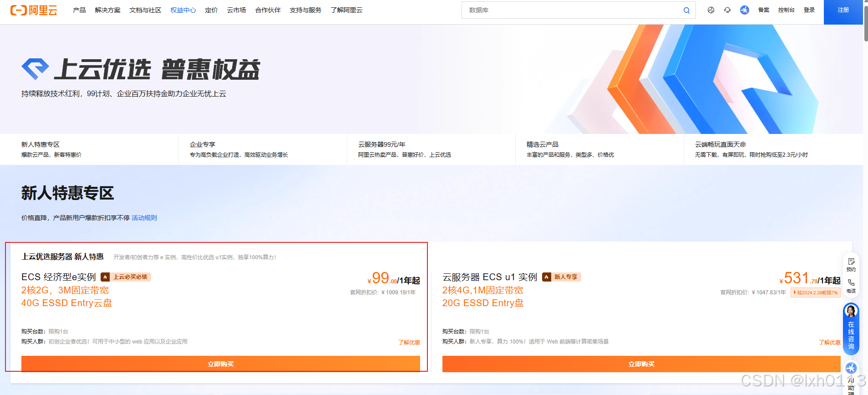Click the 官网折扣价 ¥1009.19/1年 text
Viewport: 868px width, 395px height.
coord(383,292)
